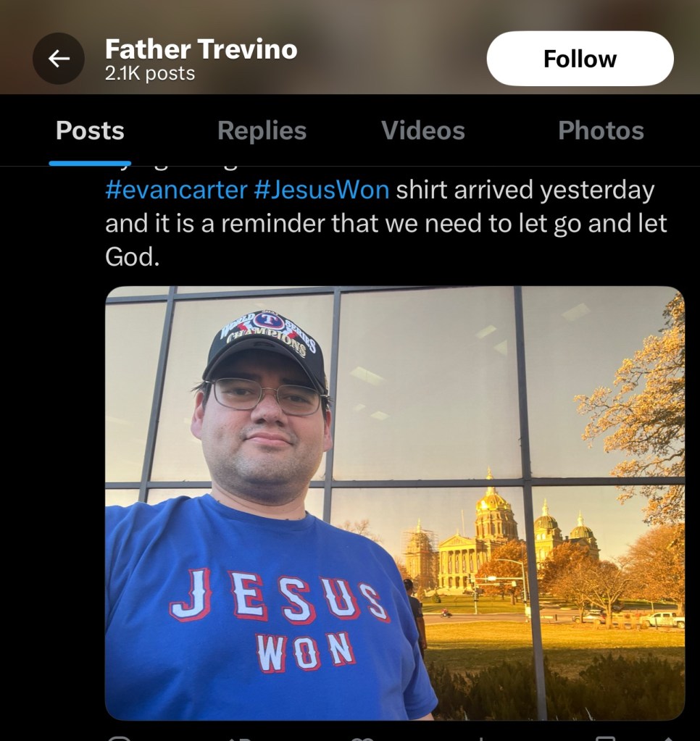Tap the #JesusWon hashtag link
The width and height of the screenshot is (700, 741).
pyautogui.click(x=322, y=190)
